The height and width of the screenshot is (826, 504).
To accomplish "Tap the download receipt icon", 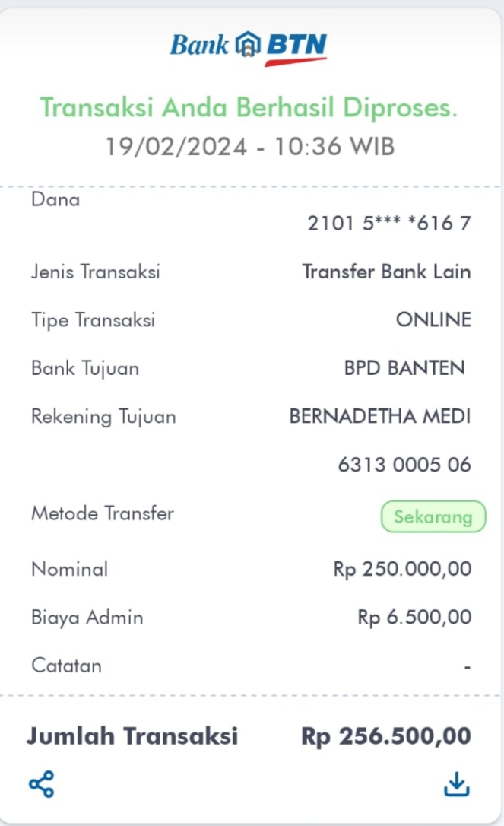I will coord(456,784).
